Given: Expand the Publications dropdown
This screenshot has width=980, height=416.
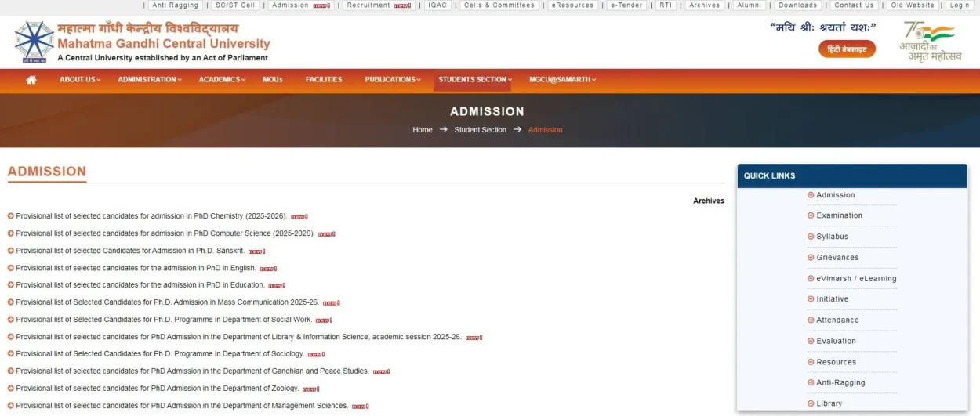Looking at the screenshot, I should 393,80.
